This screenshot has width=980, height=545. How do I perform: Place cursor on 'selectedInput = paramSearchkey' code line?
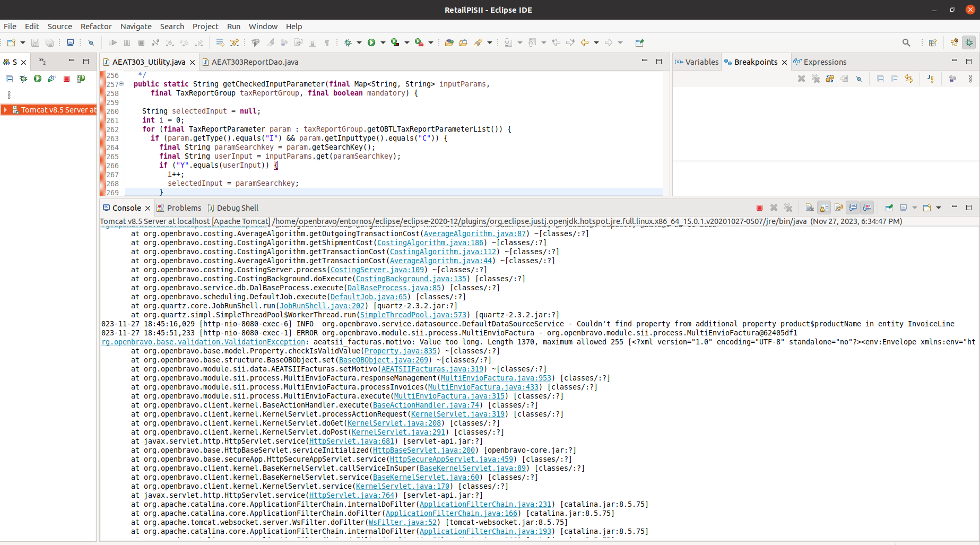pos(233,183)
